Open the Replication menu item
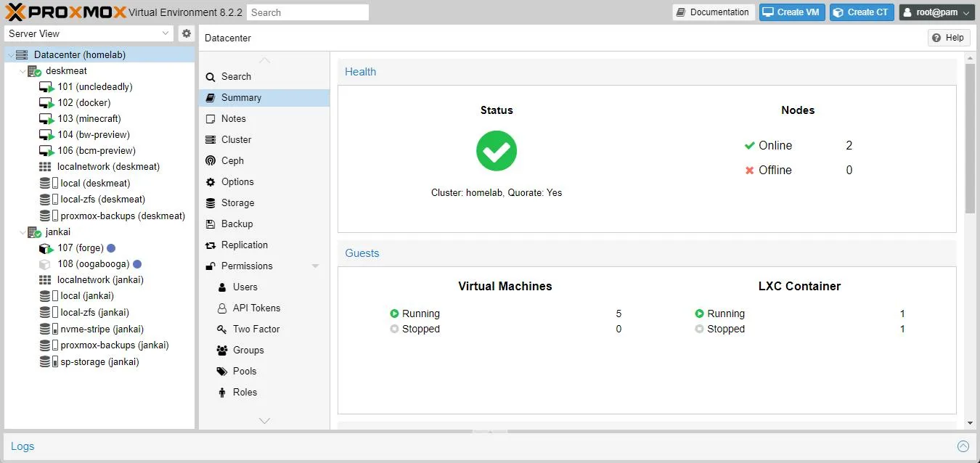This screenshot has height=463, width=980. point(264,245)
